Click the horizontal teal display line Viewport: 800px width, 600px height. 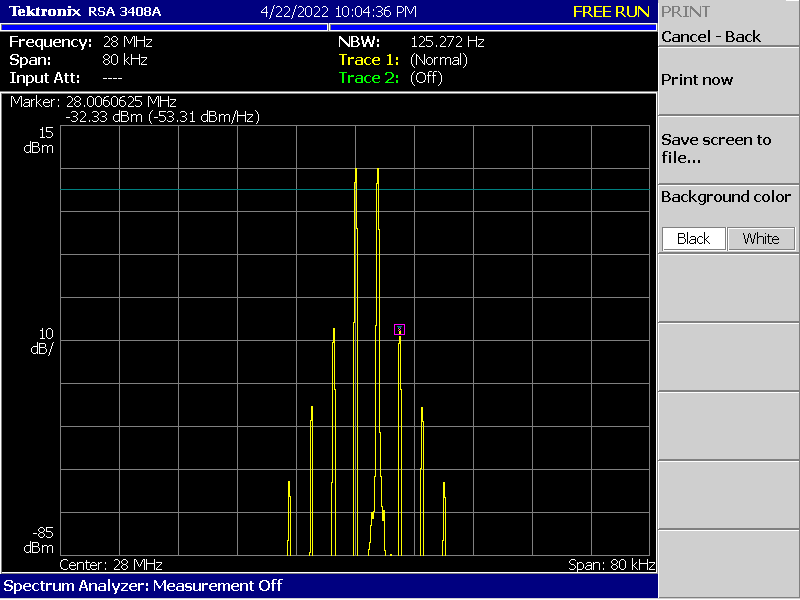pos(355,190)
